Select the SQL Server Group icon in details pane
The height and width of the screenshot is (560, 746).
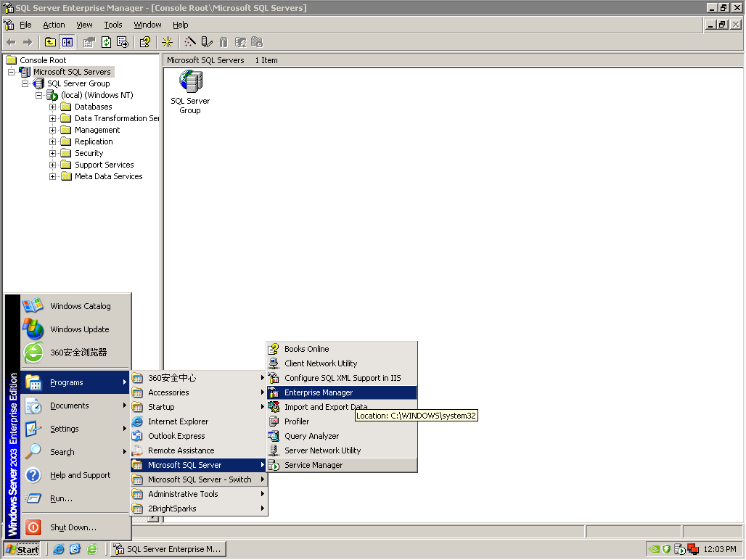189,82
